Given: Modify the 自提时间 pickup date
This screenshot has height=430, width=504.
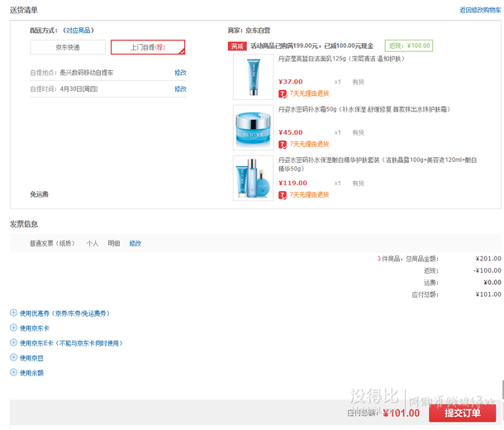Looking at the screenshot, I should [180, 89].
